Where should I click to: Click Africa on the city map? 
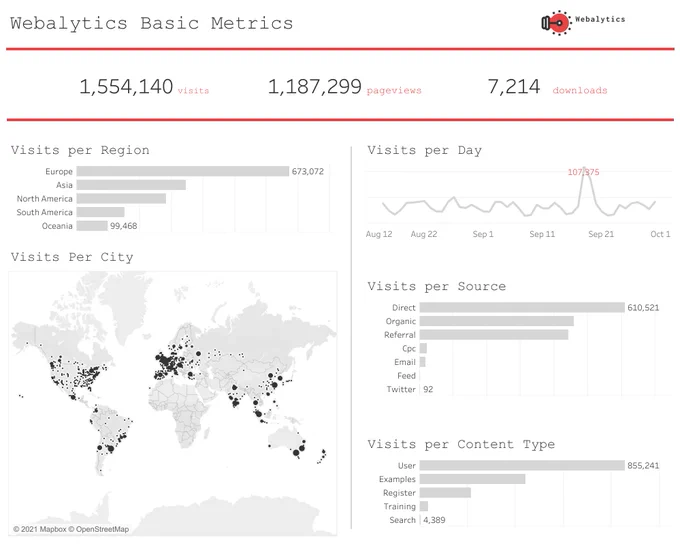tap(182, 412)
